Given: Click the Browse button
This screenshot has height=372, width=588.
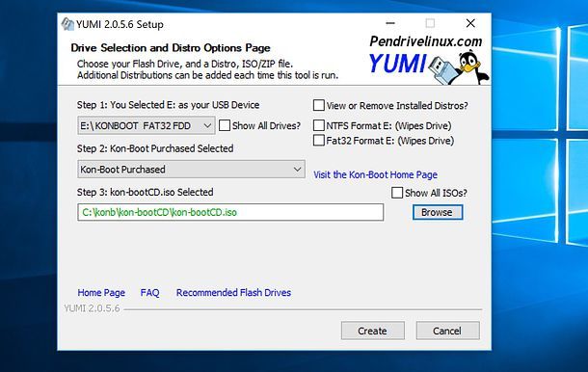Looking at the screenshot, I should pyautogui.click(x=438, y=212).
